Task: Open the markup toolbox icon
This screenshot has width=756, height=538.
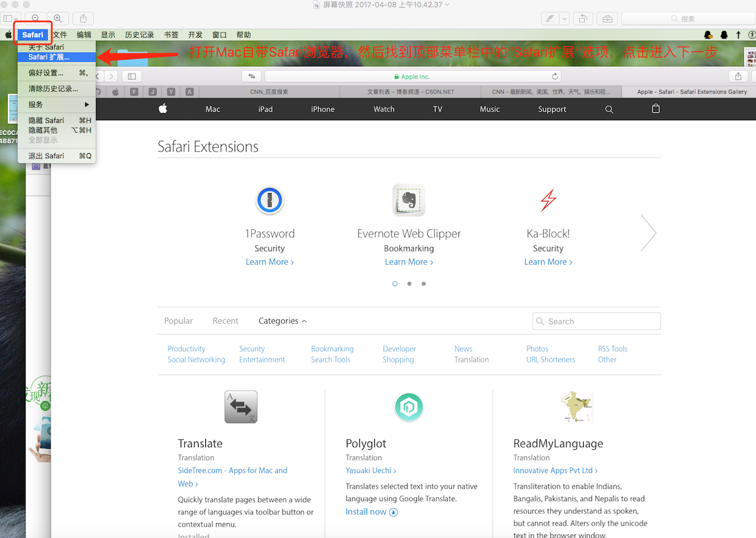Action: coord(607,19)
